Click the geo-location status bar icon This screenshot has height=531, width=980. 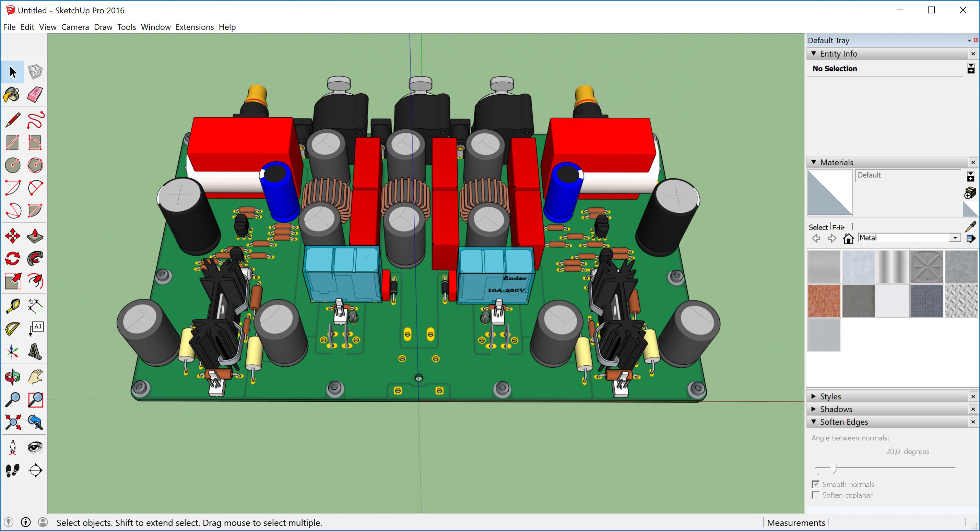click(8, 522)
